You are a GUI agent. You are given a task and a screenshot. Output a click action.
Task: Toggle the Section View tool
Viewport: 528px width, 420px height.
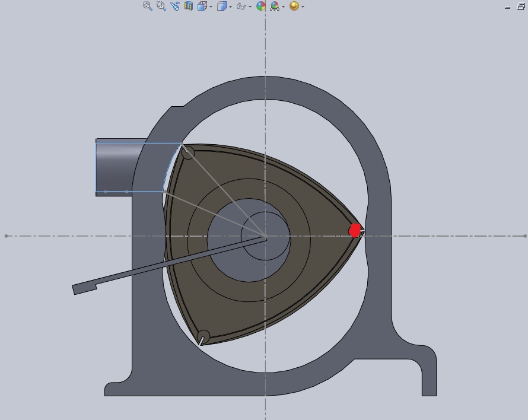click(x=189, y=6)
